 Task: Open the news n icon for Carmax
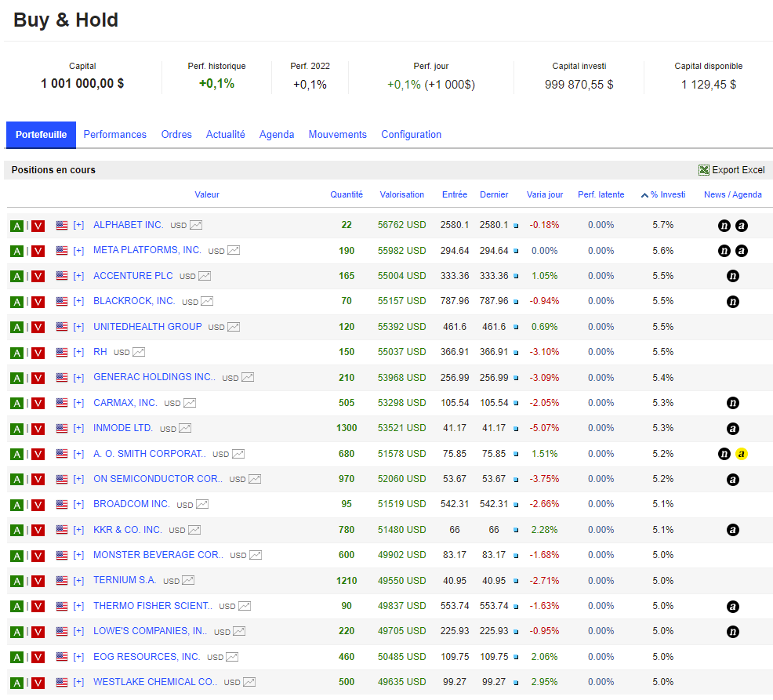click(733, 403)
